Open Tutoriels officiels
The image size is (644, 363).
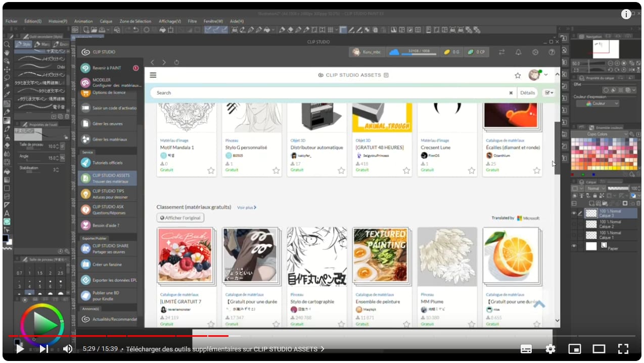(x=107, y=163)
